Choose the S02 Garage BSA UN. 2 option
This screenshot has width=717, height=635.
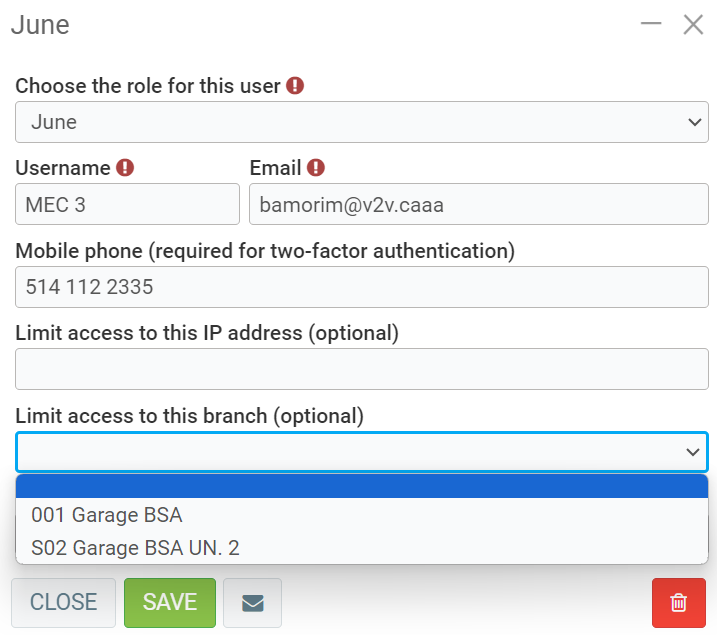pyautogui.click(x=135, y=548)
